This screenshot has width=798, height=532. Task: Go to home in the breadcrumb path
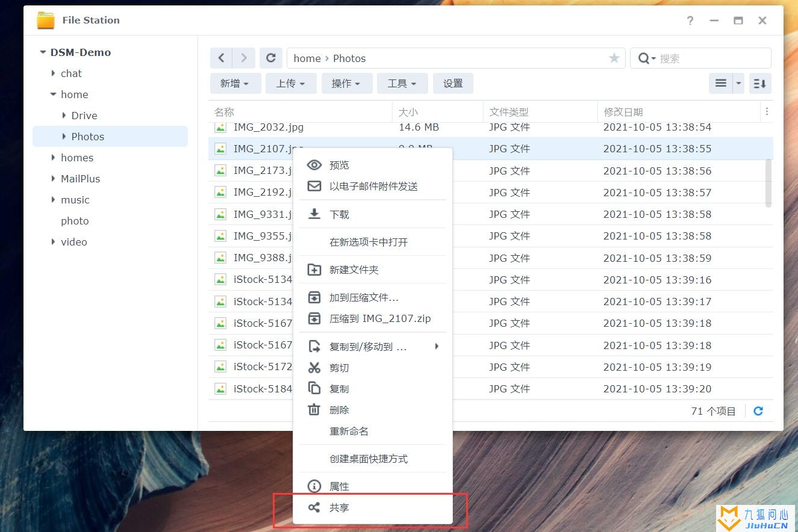coord(307,58)
